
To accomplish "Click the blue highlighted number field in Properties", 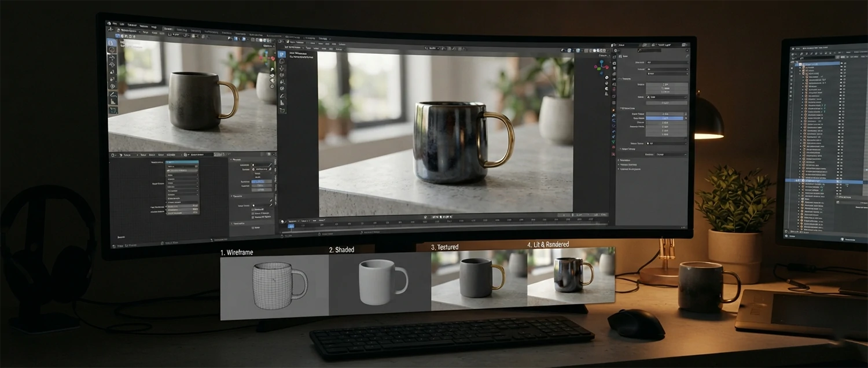I will pyautogui.click(x=664, y=118).
